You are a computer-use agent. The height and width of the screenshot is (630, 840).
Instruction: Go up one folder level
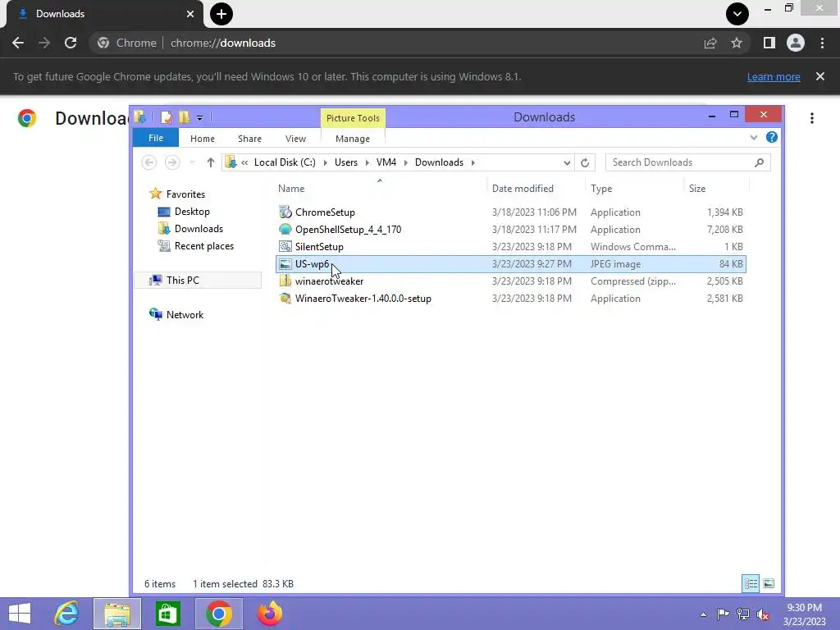pos(211,162)
